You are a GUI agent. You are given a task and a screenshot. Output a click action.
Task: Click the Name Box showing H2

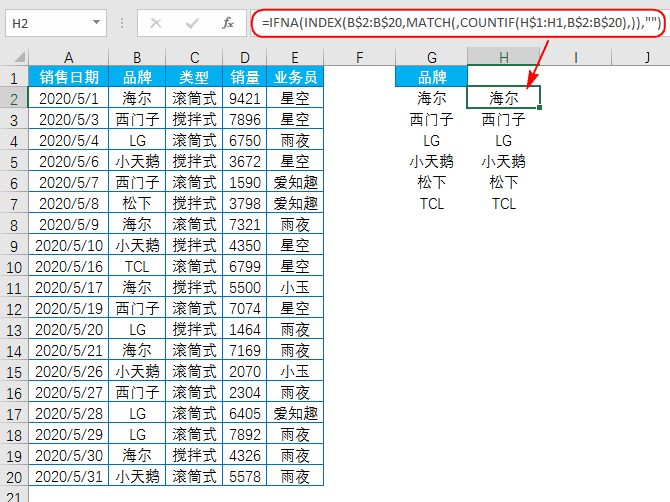[56, 23]
